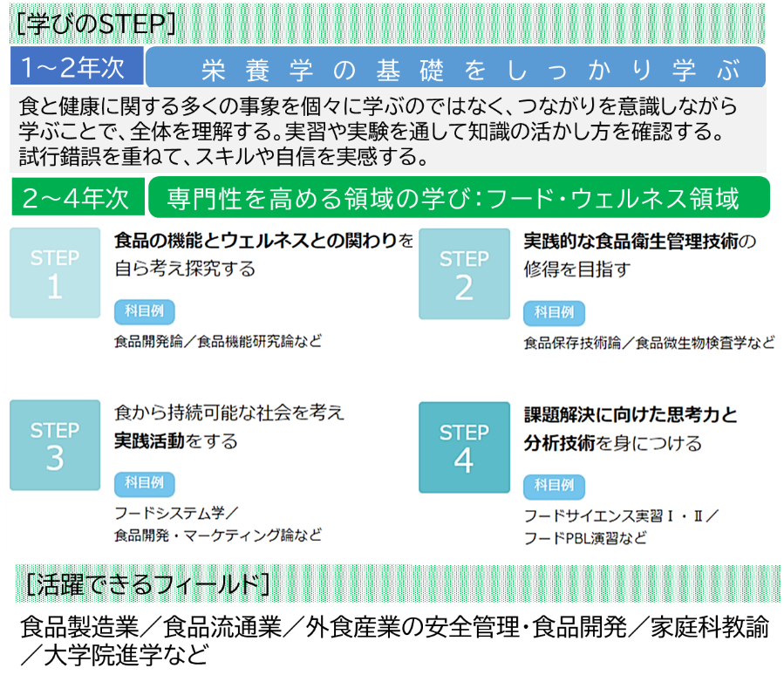The image size is (784, 682).
Task: Click the 食品開発論／食品機能研究論など subject text
Action: (218, 341)
